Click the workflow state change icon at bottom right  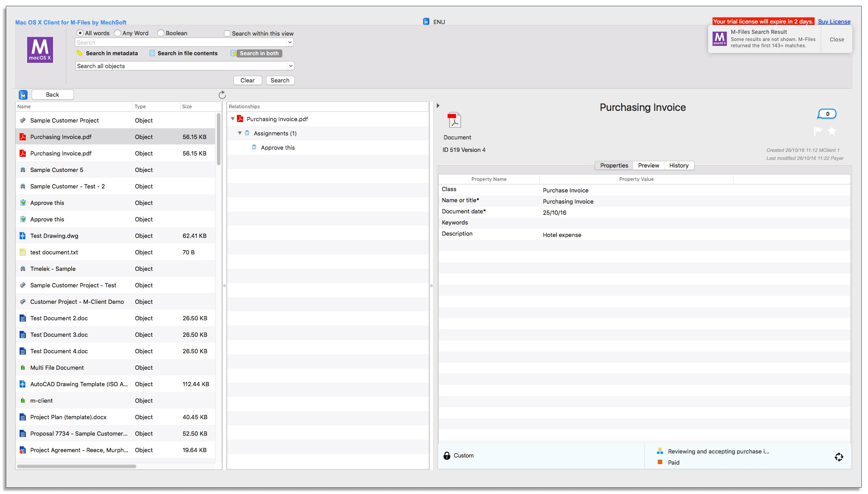tap(839, 457)
